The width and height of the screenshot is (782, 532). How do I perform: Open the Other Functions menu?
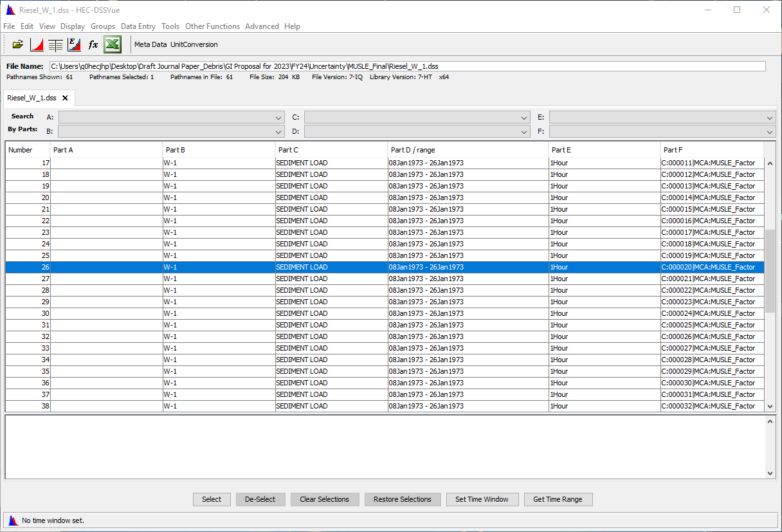click(x=212, y=26)
